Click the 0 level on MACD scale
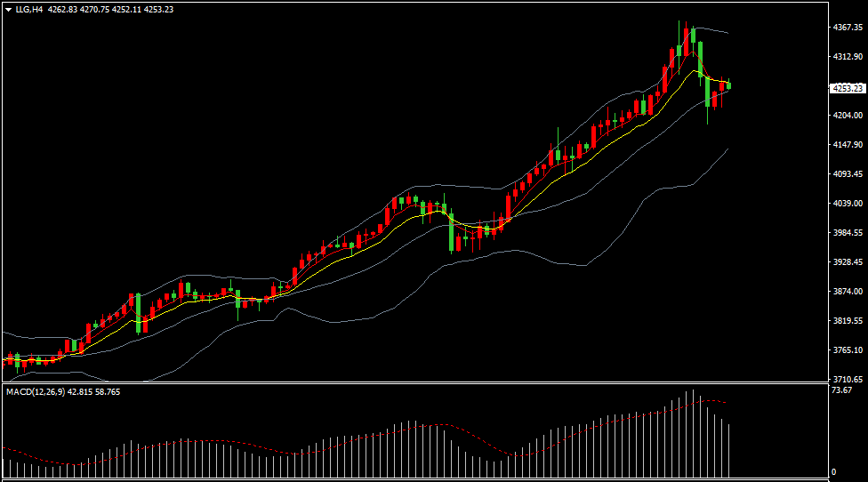Image resolution: width=868 pixels, height=482 pixels. click(x=833, y=472)
